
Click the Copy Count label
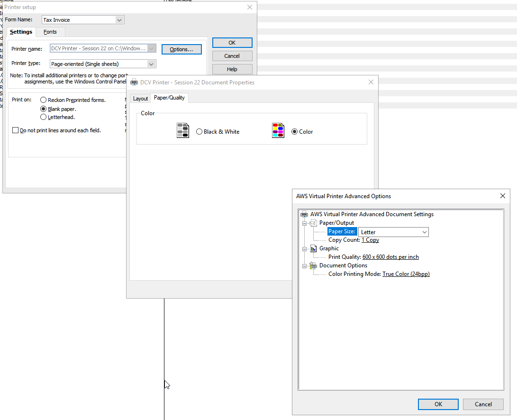[344, 240]
